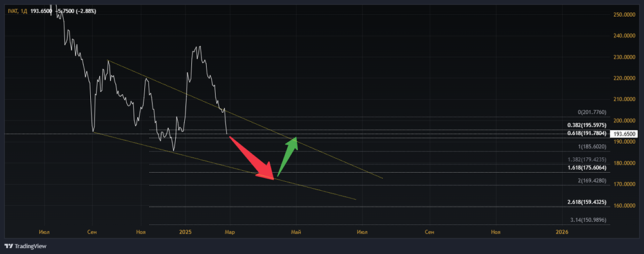
Task: Open the IVAT symbol label
Action: [13, 11]
